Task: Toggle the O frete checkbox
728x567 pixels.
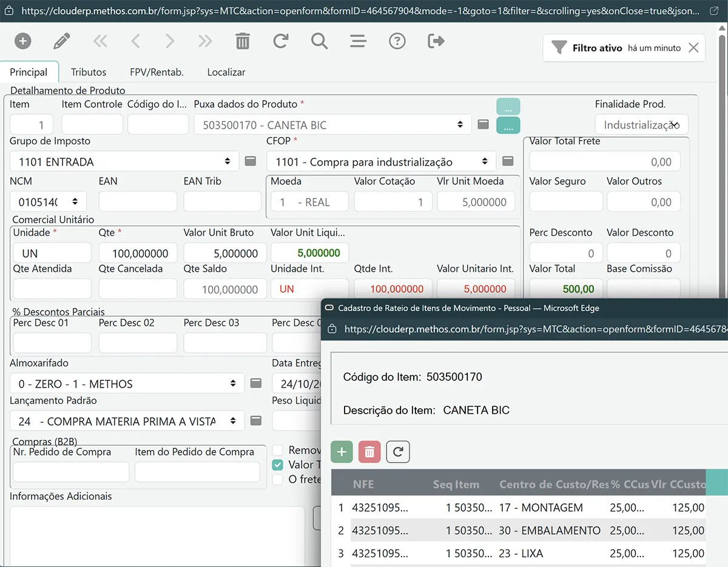Action: 278,480
